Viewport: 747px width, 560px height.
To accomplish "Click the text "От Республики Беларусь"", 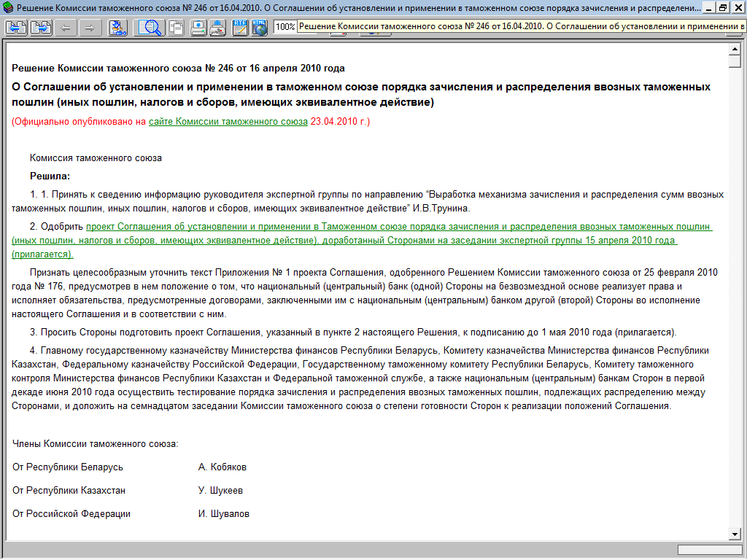I will 68,467.
